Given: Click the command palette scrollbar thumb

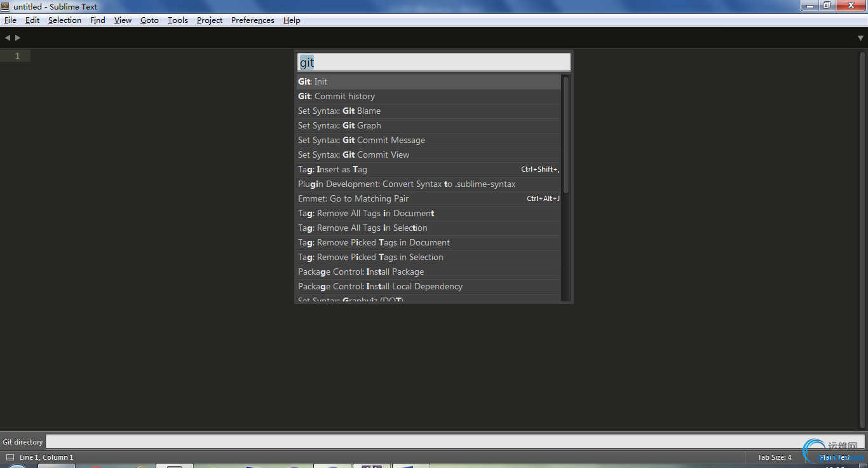Looking at the screenshot, I should [x=566, y=135].
